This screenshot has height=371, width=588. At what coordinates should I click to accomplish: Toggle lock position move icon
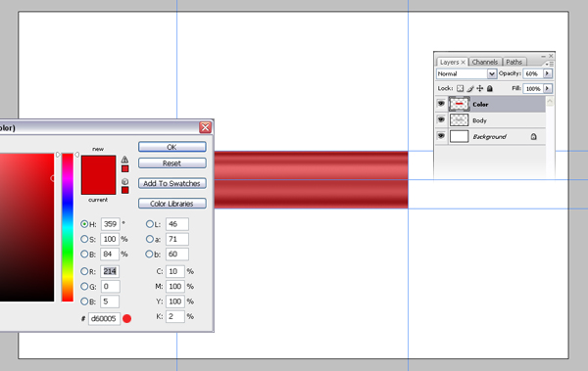click(x=480, y=88)
